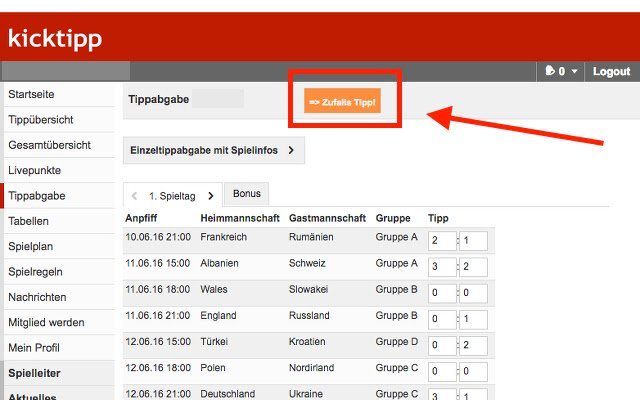Click the Slowakei team name
The height and width of the screenshot is (400, 640).
point(309,289)
